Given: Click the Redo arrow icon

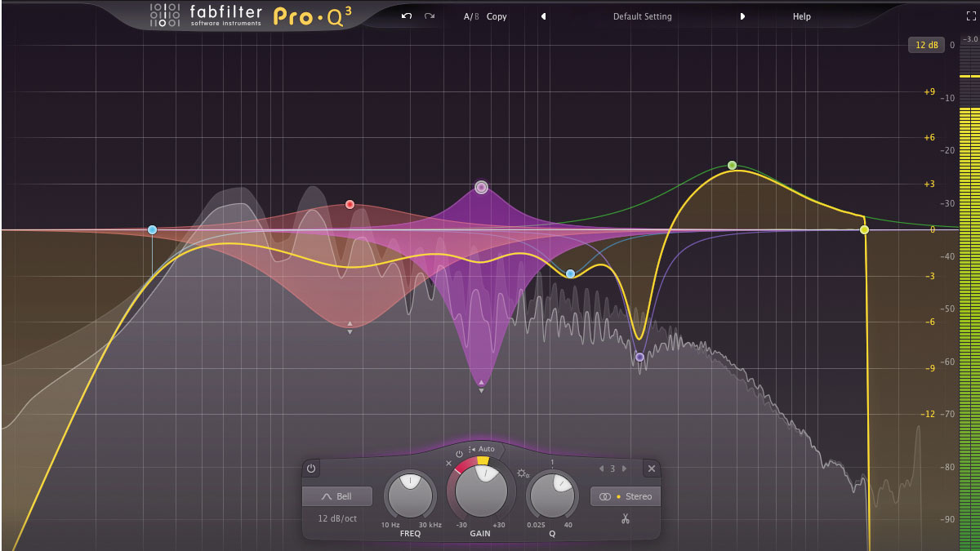Looking at the screenshot, I should (429, 16).
